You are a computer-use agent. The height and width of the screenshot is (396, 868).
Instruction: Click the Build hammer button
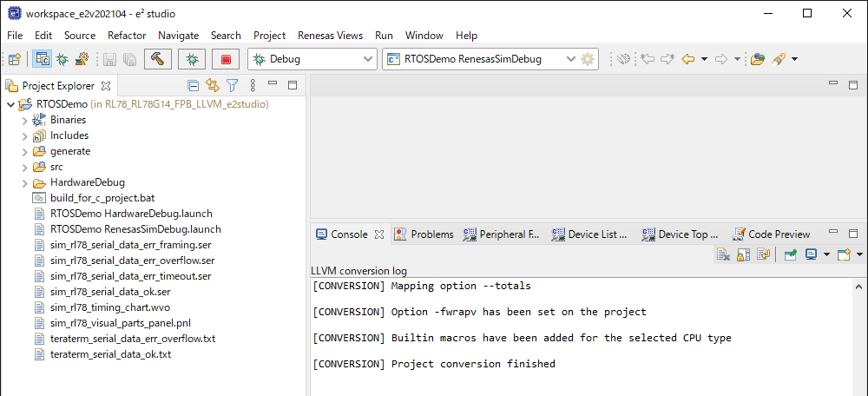pyautogui.click(x=158, y=59)
